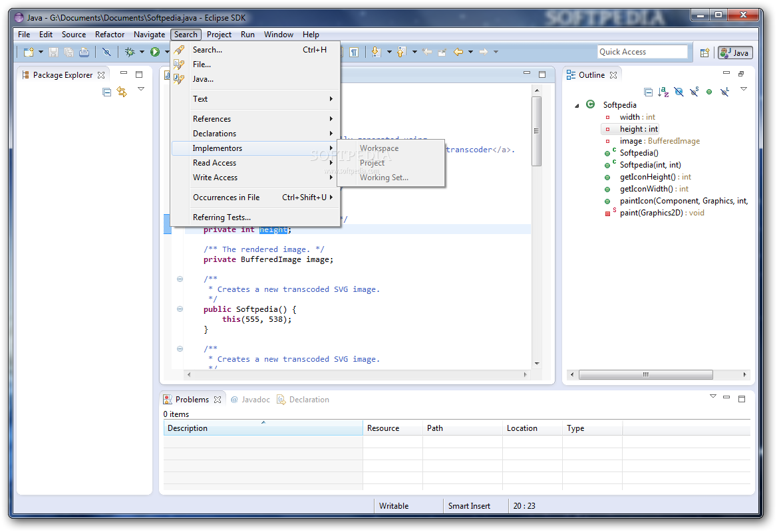Click the Resource column header
Viewport: 777px width, 532px height.
click(393, 428)
